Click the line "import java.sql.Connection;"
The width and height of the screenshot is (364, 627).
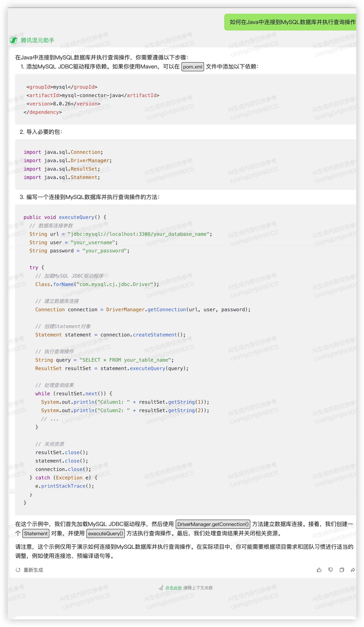[x=63, y=152]
